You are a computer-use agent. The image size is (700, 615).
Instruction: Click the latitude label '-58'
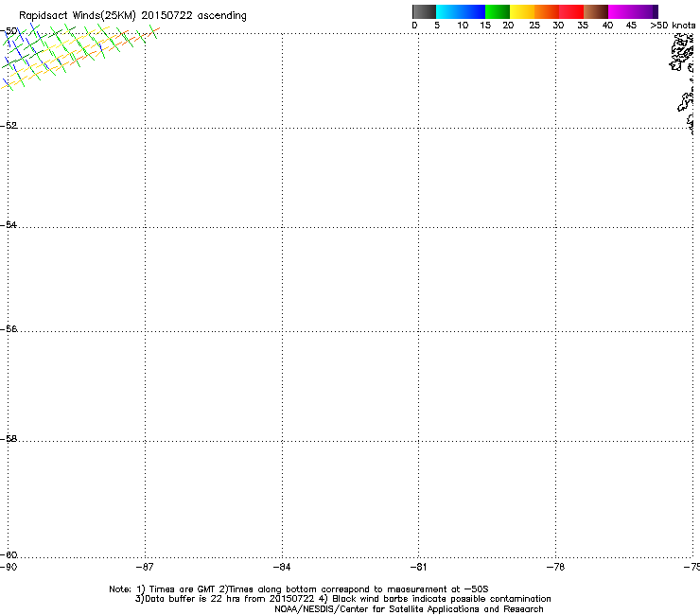[x=9, y=439]
